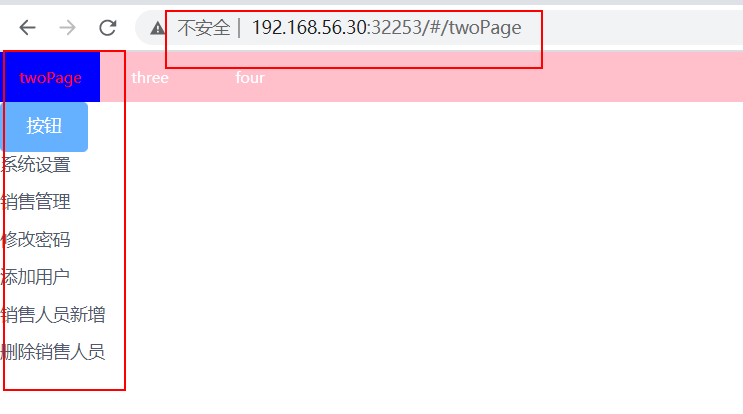
Task: Click the 删除销售人员 menu entry
Action: click(53, 352)
